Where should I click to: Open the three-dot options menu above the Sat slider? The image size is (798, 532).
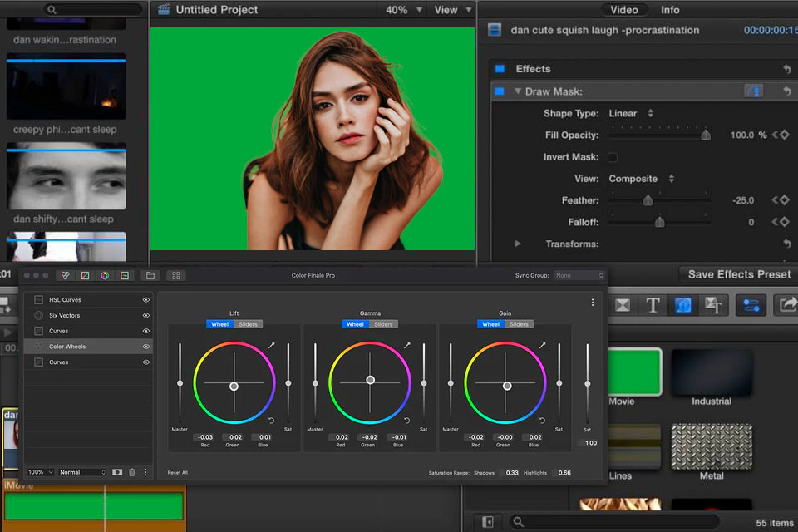pyautogui.click(x=593, y=303)
